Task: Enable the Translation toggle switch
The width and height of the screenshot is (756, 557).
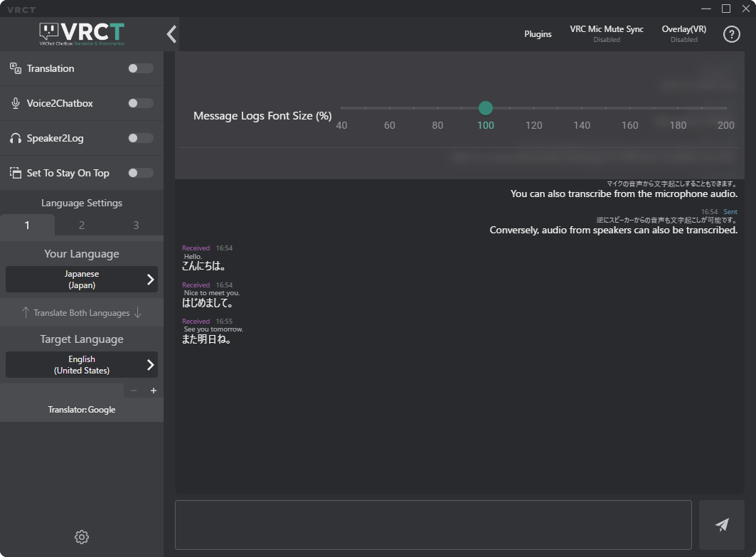Action: pyautogui.click(x=140, y=68)
